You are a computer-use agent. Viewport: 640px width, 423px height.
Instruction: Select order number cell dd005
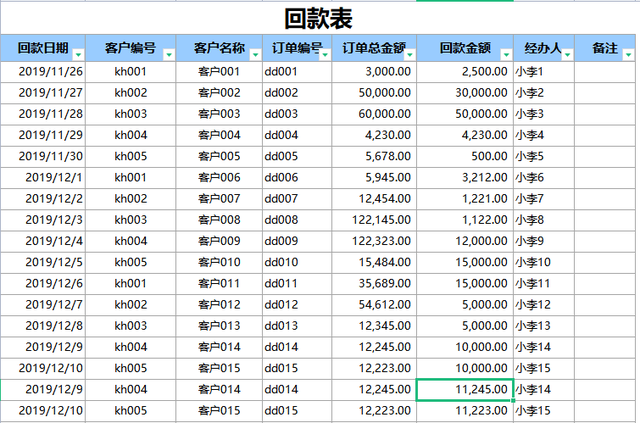click(x=297, y=157)
